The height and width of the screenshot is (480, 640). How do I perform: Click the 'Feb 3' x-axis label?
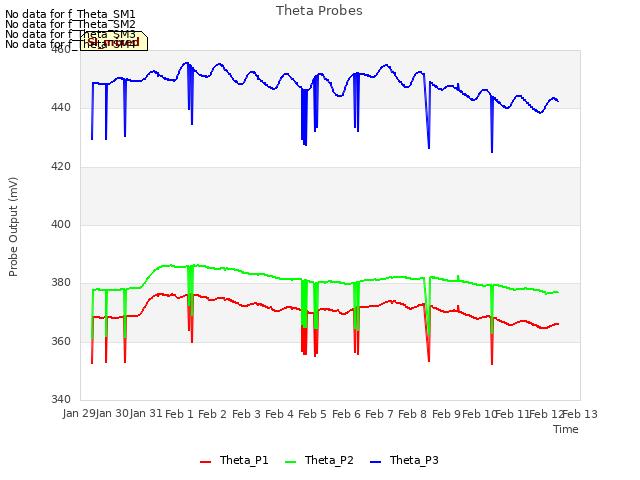(x=246, y=414)
